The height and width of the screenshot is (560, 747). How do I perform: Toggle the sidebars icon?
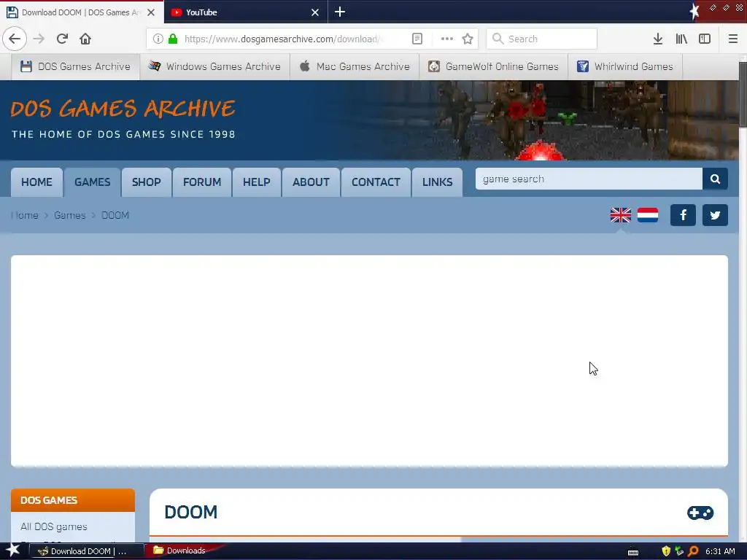point(705,39)
